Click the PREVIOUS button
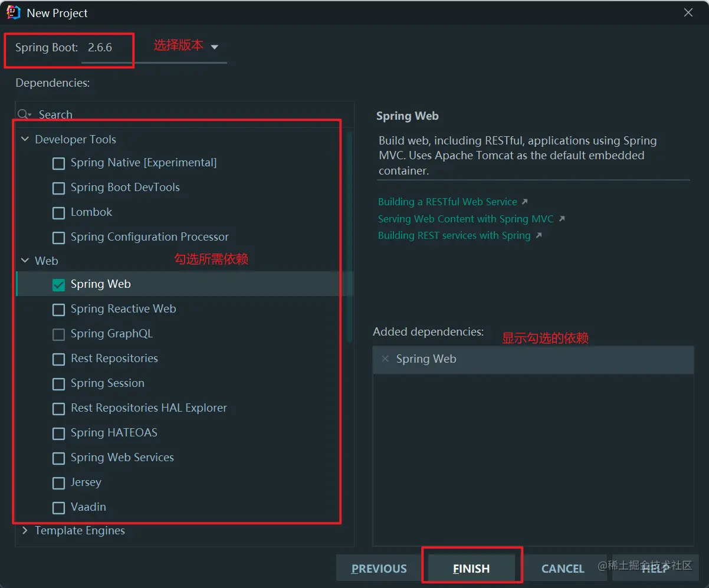The width and height of the screenshot is (709, 588). [x=379, y=569]
